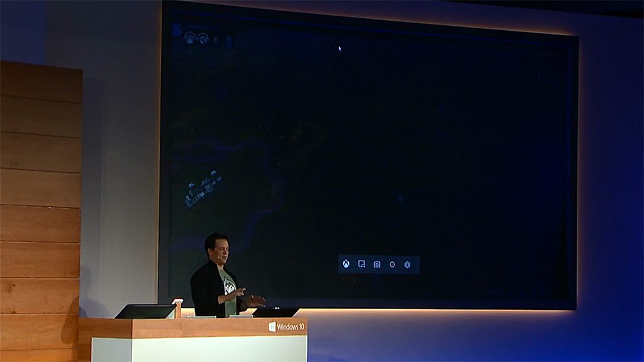This screenshot has height=362, width=644.
Task: Click the Windows logo on the podium
Action: tap(272, 327)
